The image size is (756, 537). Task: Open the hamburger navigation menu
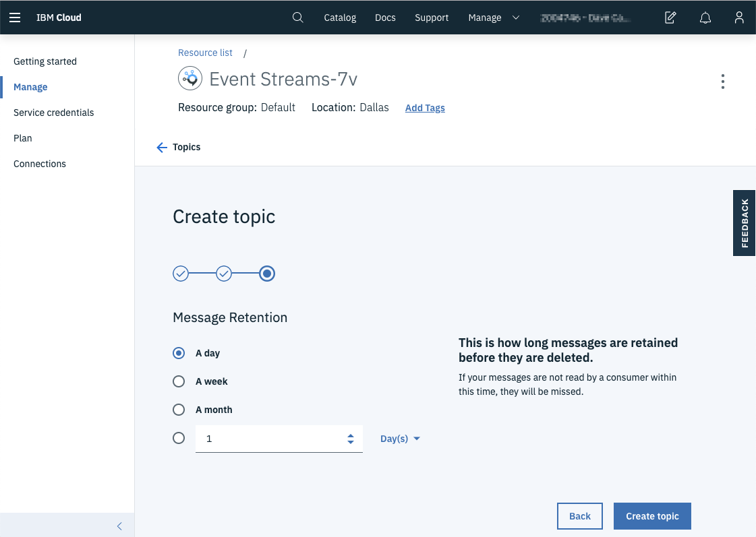click(15, 18)
